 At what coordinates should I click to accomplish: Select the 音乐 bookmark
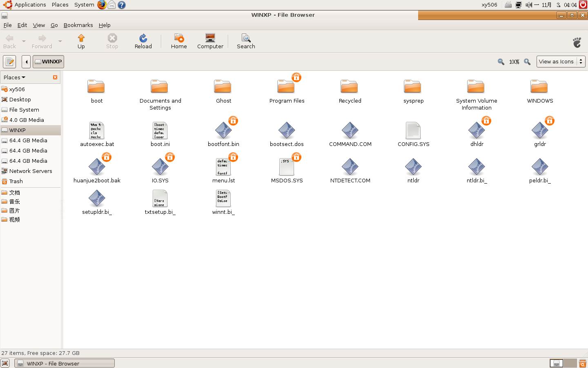(x=31, y=202)
